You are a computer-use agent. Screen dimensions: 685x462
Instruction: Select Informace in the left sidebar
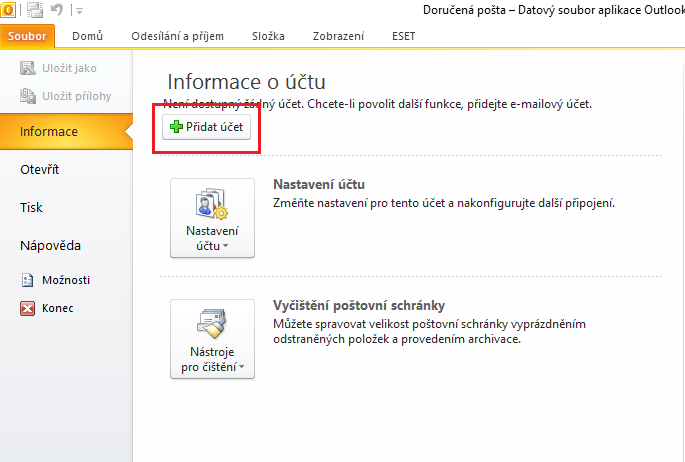[x=49, y=132]
